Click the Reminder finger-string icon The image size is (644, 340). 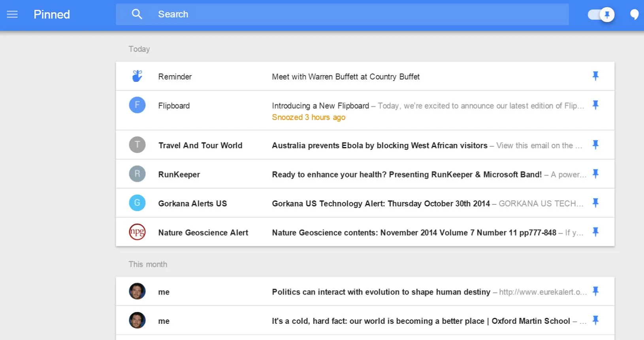(x=137, y=76)
